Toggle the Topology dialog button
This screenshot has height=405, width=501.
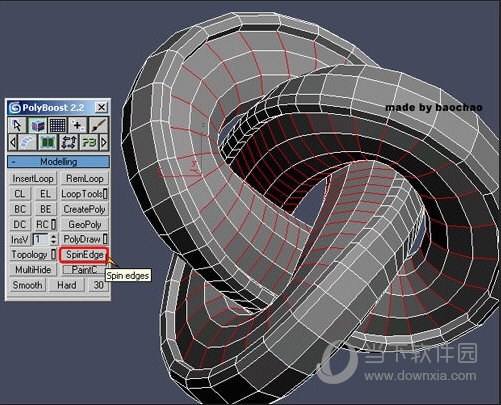pyautogui.click(x=53, y=255)
